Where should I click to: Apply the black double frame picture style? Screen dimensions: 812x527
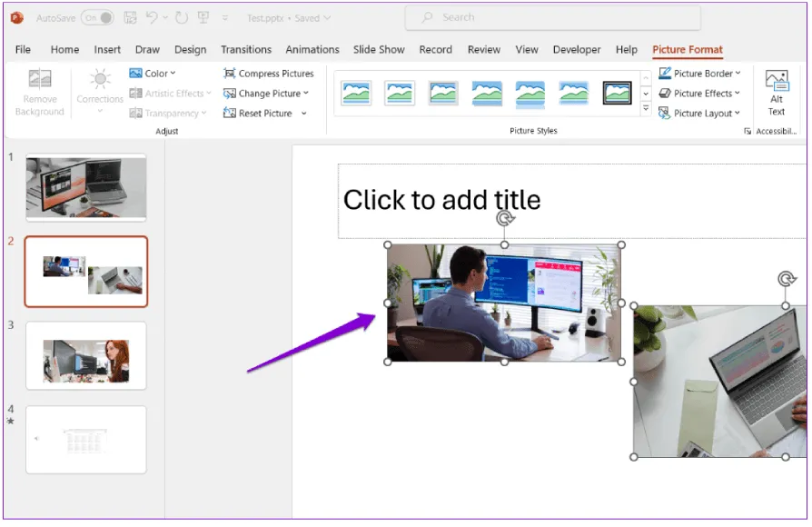tap(618, 93)
